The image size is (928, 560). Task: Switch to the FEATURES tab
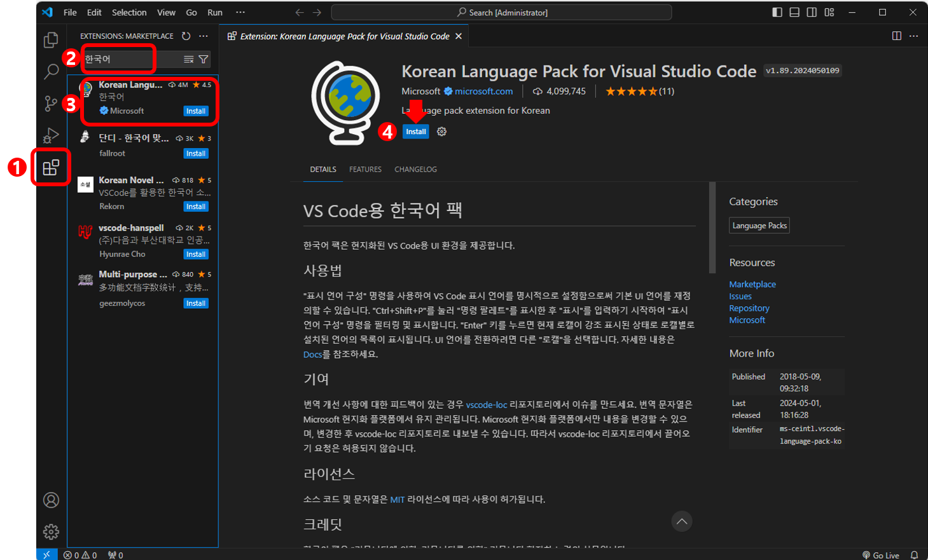(365, 170)
